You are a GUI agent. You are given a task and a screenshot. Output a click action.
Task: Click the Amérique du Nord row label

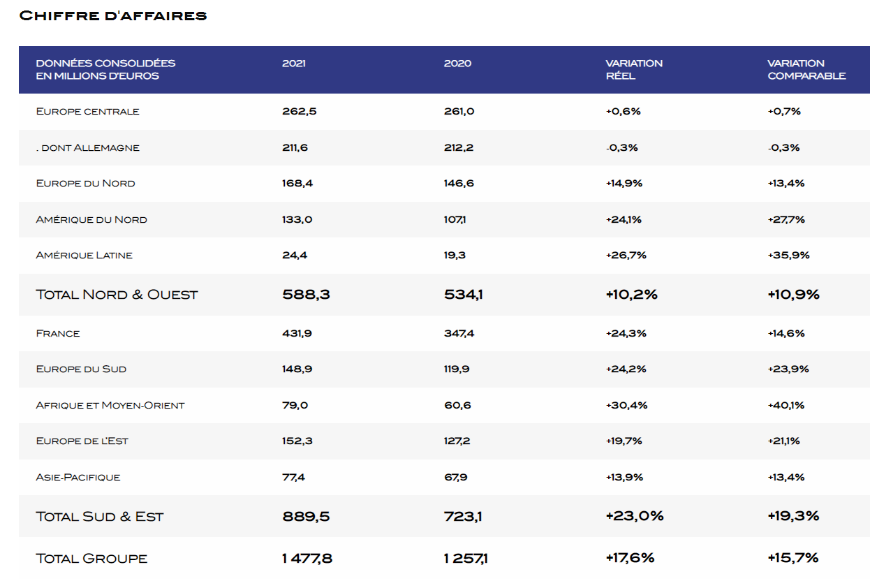(x=91, y=220)
